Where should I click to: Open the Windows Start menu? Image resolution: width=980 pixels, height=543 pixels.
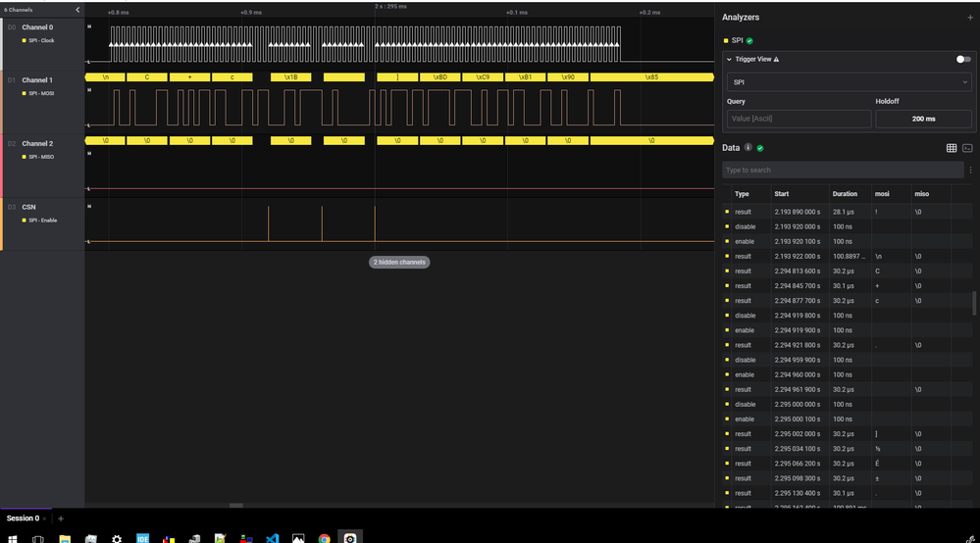(12, 539)
